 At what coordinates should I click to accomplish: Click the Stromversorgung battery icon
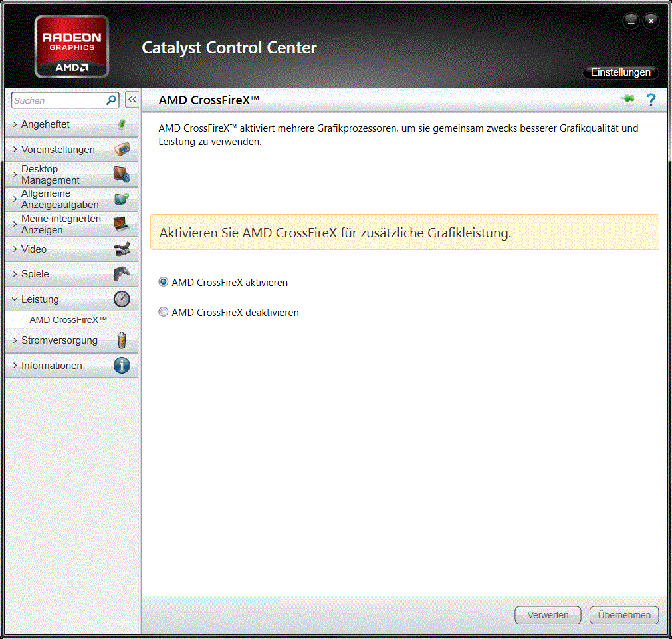pyautogui.click(x=122, y=340)
